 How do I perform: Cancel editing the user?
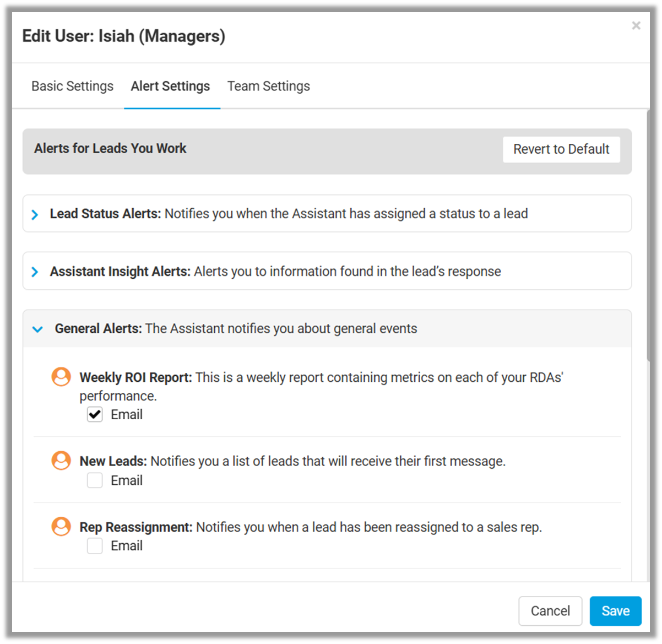click(550, 611)
